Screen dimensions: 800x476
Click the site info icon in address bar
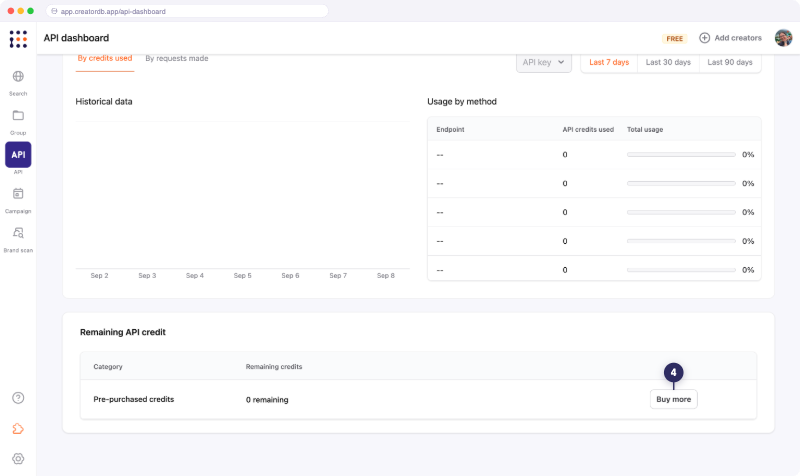pyautogui.click(x=54, y=11)
